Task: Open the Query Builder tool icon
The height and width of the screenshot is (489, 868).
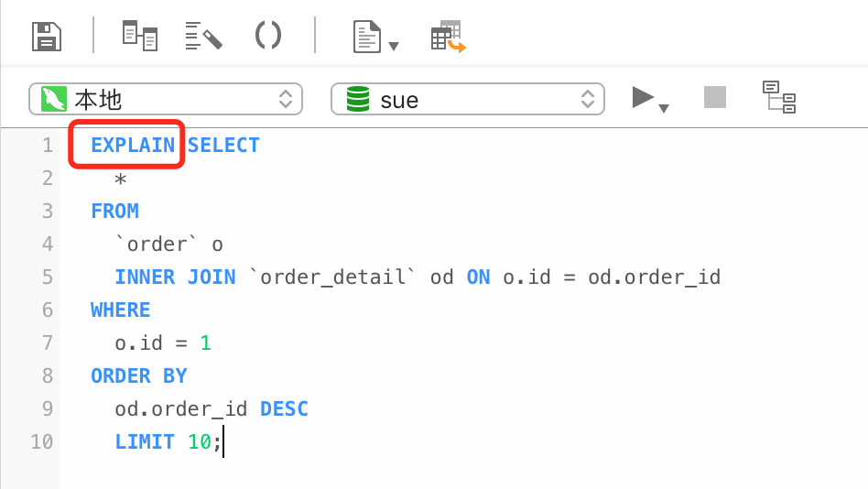Action: tap(140, 36)
